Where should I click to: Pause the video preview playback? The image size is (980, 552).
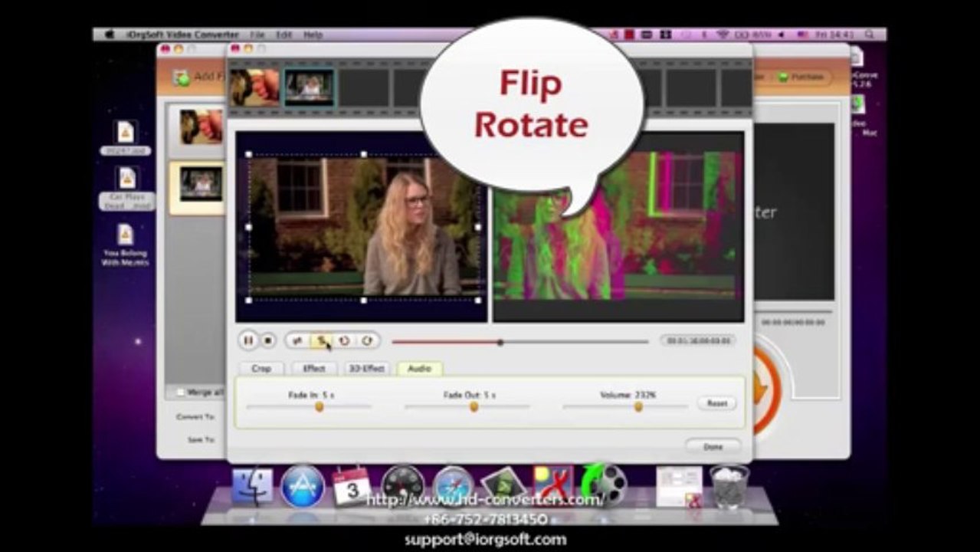pos(248,340)
